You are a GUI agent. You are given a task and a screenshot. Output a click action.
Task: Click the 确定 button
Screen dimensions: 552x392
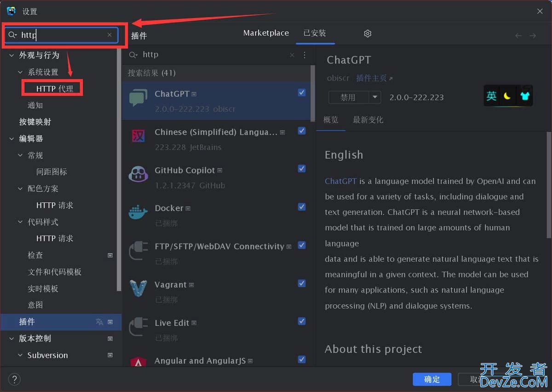pos(432,379)
